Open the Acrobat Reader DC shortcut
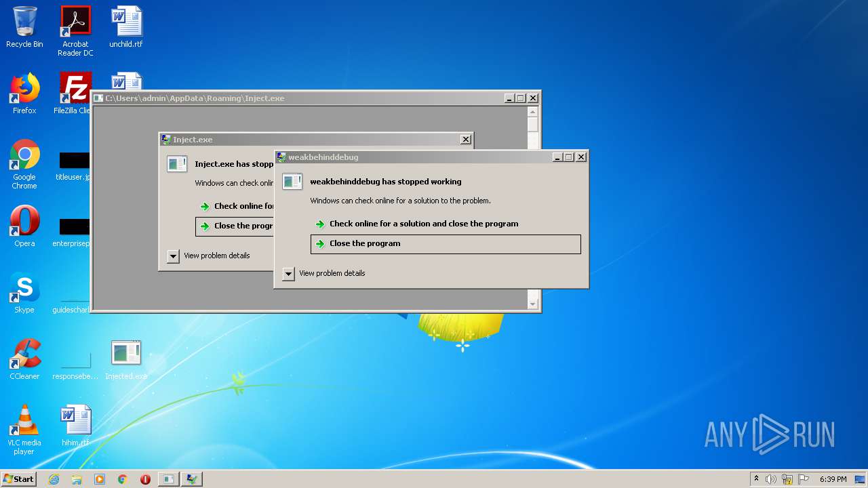Image resolution: width=868 pixels, height=488 pixels. click(75, 31)
